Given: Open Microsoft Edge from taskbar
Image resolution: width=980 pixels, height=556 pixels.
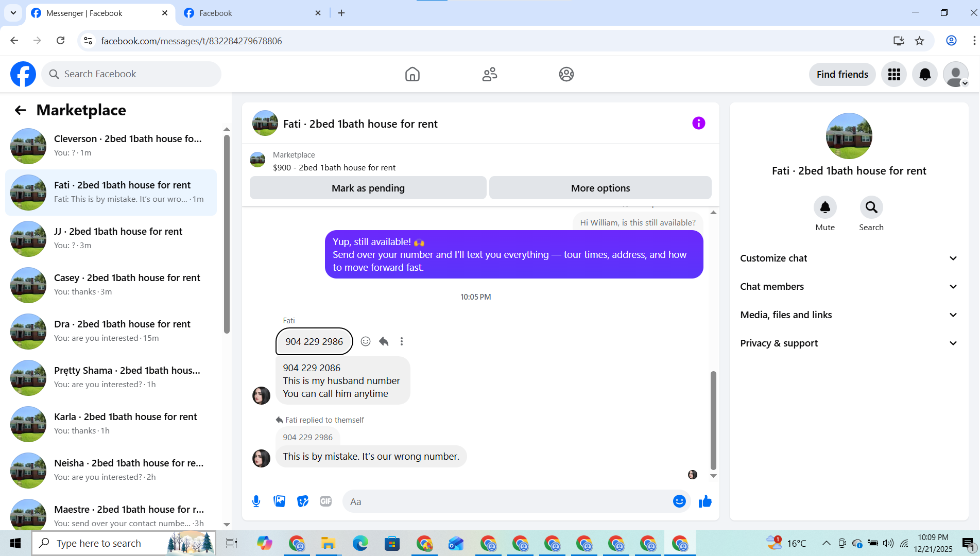Looking at the screenshot, I should click(x=360, y=543).
